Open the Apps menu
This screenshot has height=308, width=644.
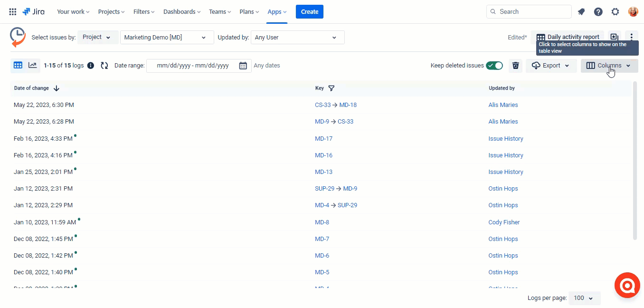pos(277,12)
